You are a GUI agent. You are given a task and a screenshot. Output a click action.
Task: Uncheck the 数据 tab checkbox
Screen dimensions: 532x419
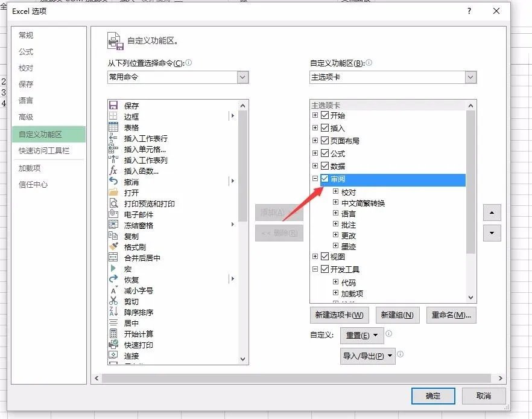coord(325,165)
